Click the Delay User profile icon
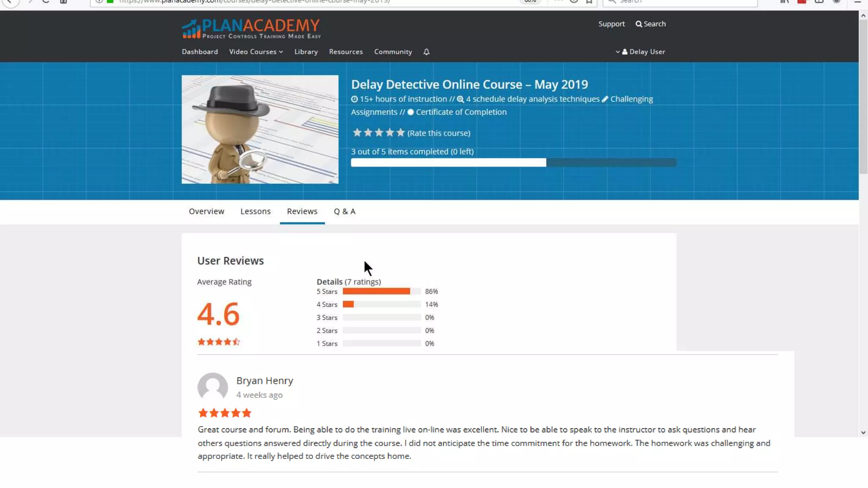Image resolution: width=868 pixels, height=488 pixels. (x=625, y=52)
